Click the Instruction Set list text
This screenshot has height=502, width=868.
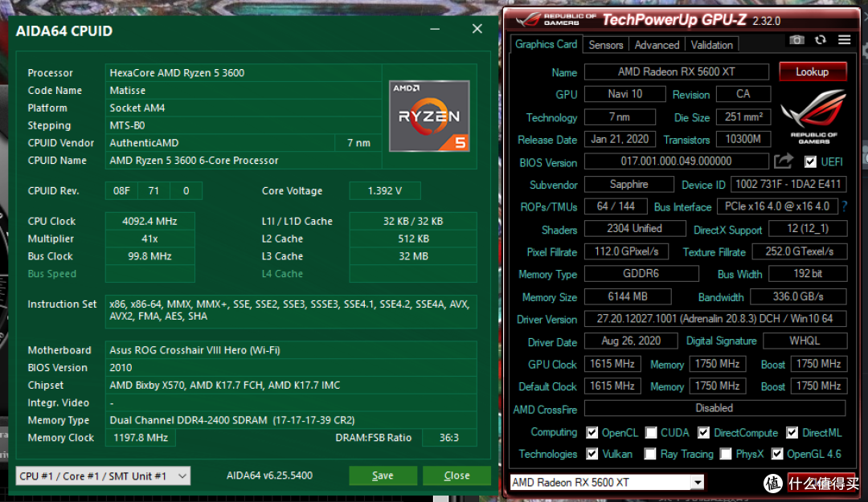(x=289, y=310)
